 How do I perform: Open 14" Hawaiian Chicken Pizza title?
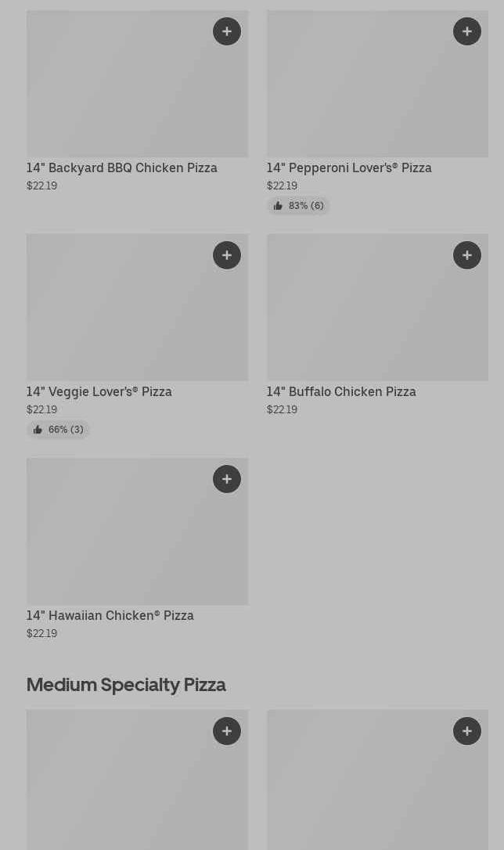pyautogui.click(x=110, y=616)
